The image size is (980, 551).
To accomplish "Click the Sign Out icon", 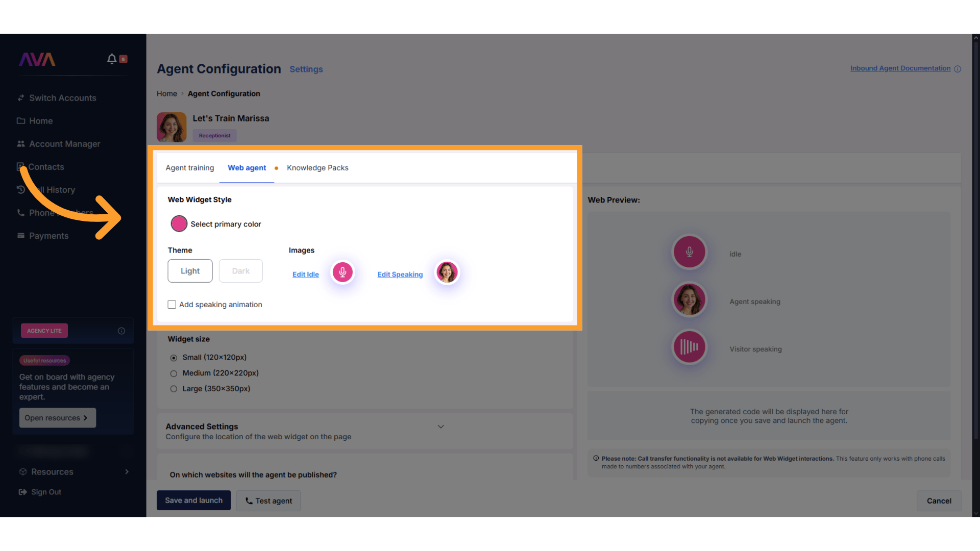I will [x=23, y=492].
